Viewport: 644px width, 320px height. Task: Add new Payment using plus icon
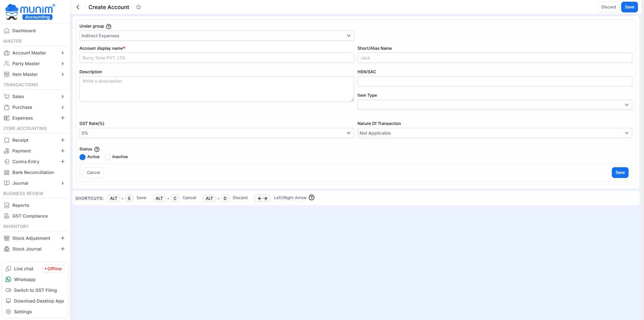pyautogui.click(x=63, y=151)
